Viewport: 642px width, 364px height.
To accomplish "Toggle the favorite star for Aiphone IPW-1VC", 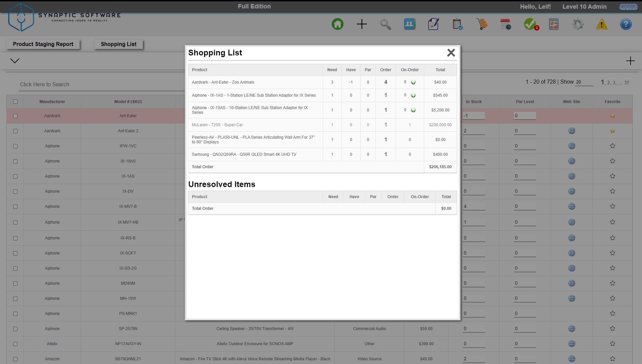I will pyautogui.click(x=612, y=146).
